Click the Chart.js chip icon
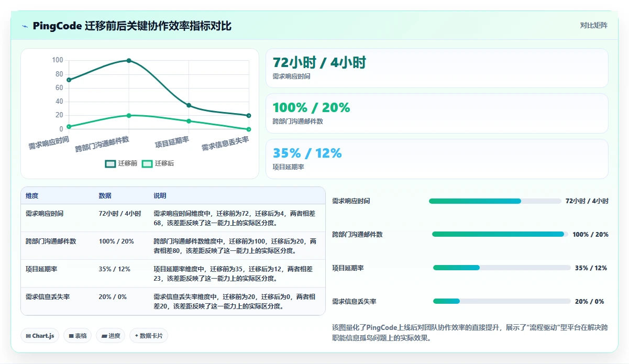This screenshot has width=629, height=364. (28, 336)
